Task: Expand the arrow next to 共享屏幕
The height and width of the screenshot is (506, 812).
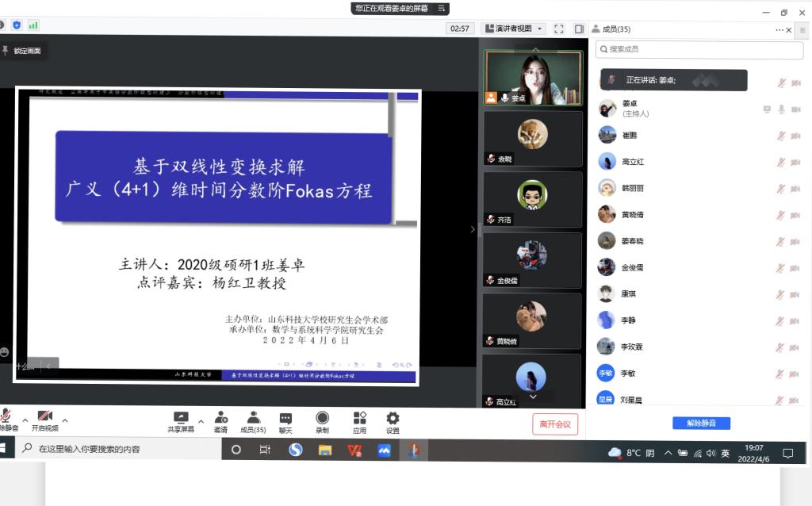Action: click(201, 421)
